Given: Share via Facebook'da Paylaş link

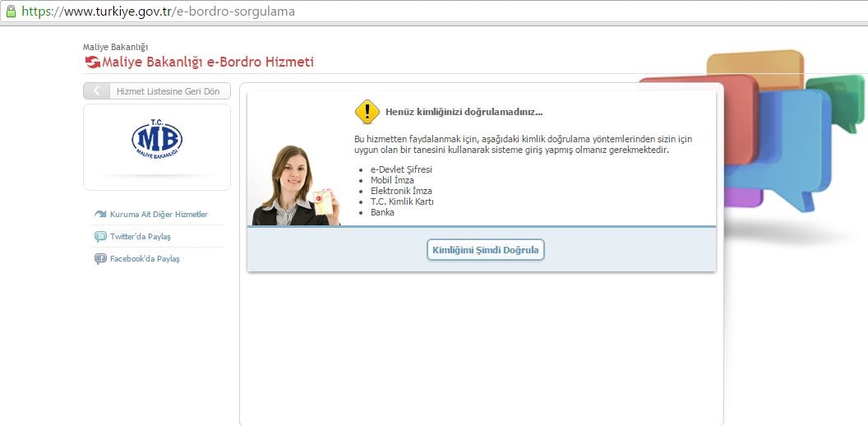Looking at the screenshot, I should tap(145, 259).
